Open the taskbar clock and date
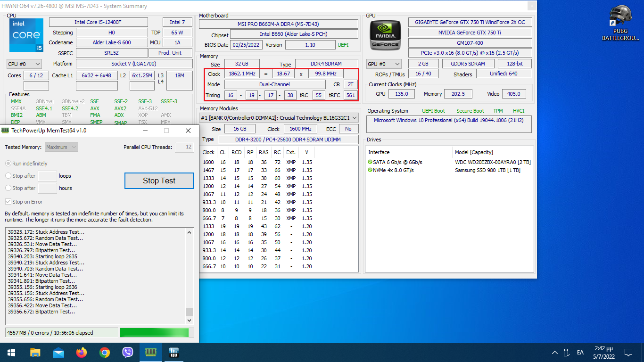 (x=604, y=353)
